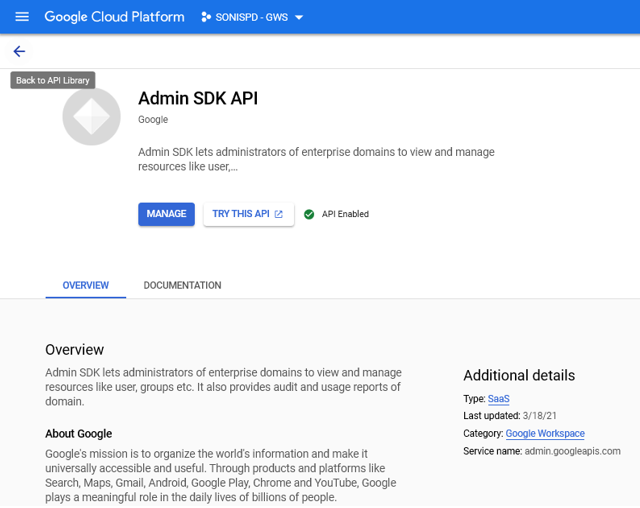Image resolution: width=640 pixels, height=508 pixels.
Task: Open the Google Workspace category link
Action: (x=545, y=433)
